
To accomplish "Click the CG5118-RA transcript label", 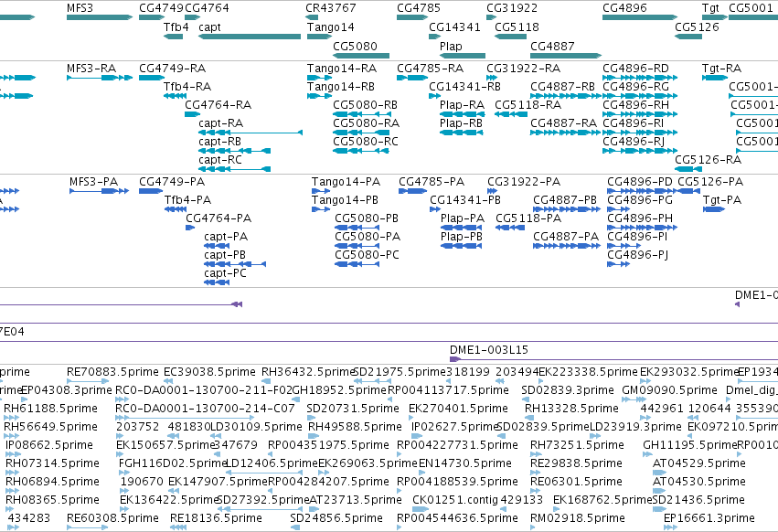I will [528, 105].
